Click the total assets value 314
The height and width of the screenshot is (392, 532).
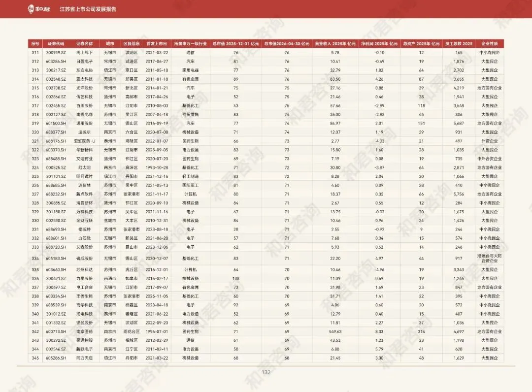421,331
